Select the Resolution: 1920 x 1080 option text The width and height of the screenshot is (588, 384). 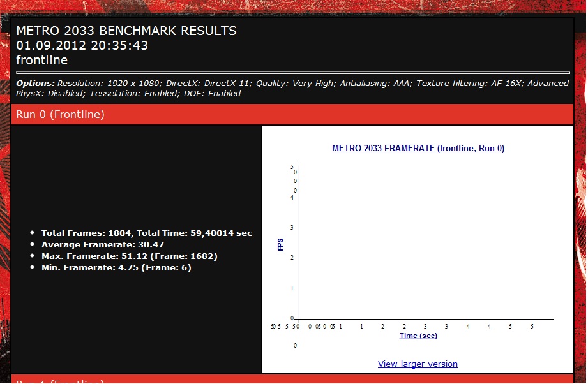click(x=109, y=84)
